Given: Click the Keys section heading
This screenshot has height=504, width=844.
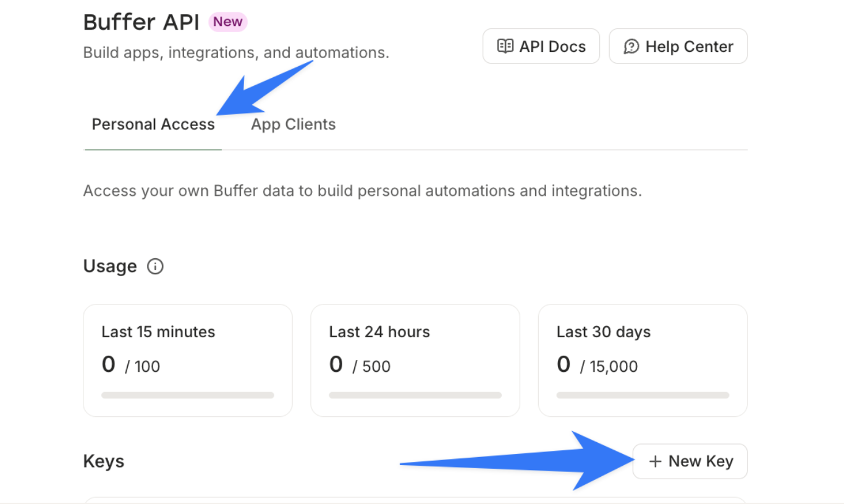Looking at the screenshot, I should click(x=104, y=461).
